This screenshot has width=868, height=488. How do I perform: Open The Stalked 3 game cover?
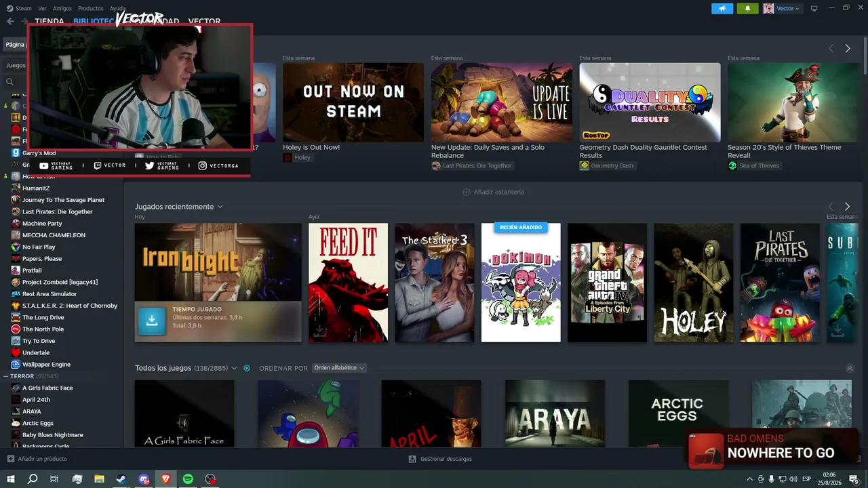(x=435, y=283)
